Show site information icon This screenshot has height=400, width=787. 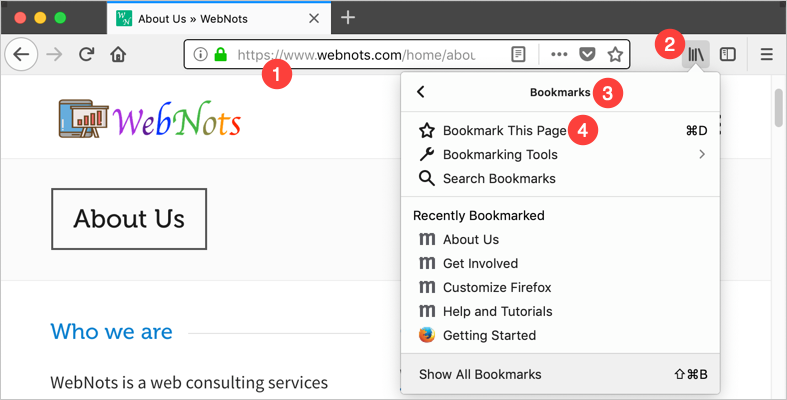(200, 54)
